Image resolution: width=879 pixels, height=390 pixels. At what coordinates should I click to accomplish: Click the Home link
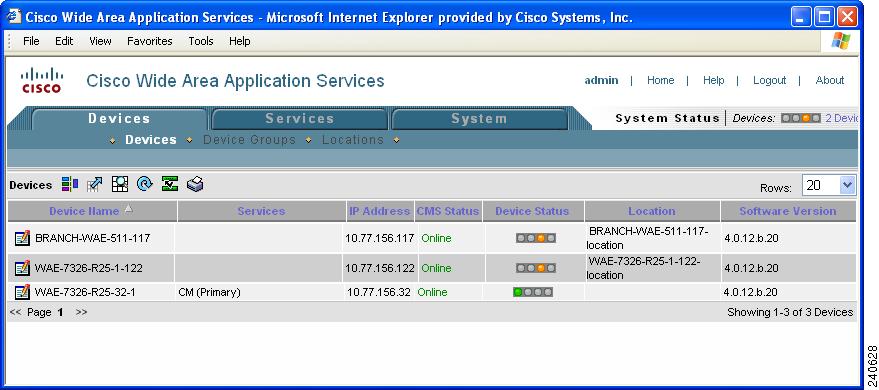660,80
